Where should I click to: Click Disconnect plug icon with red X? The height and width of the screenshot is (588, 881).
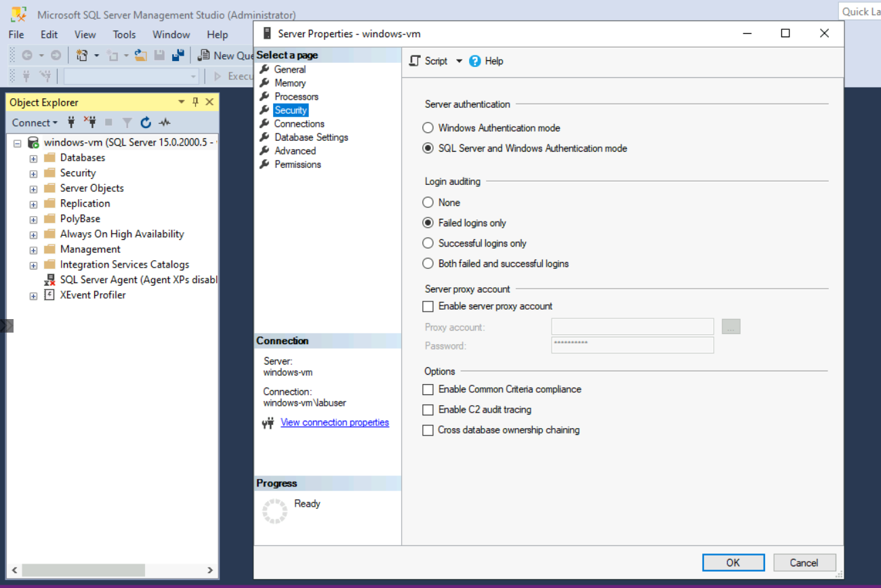(90, 123)
